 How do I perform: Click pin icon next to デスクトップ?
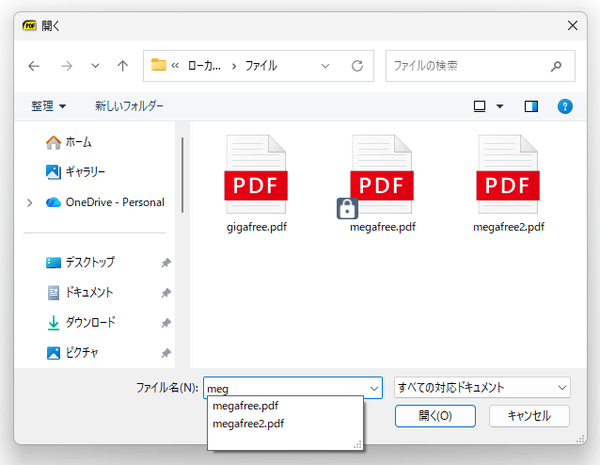pos(166,263)
